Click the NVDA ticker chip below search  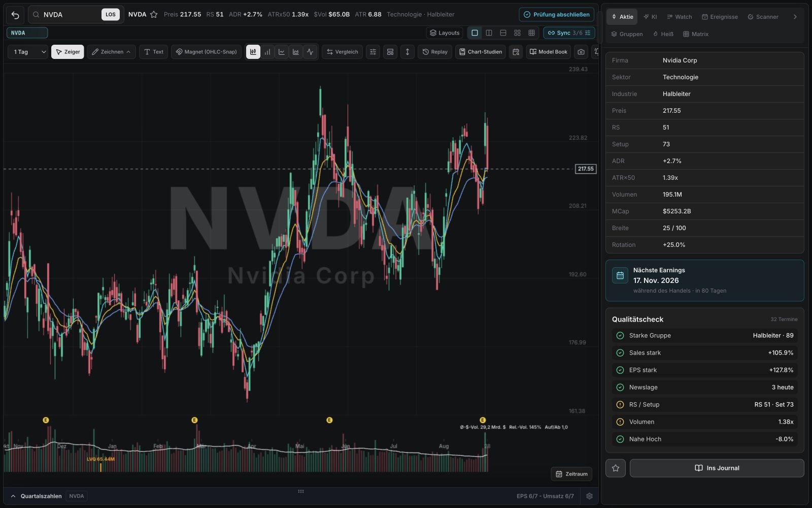(27, 33)
